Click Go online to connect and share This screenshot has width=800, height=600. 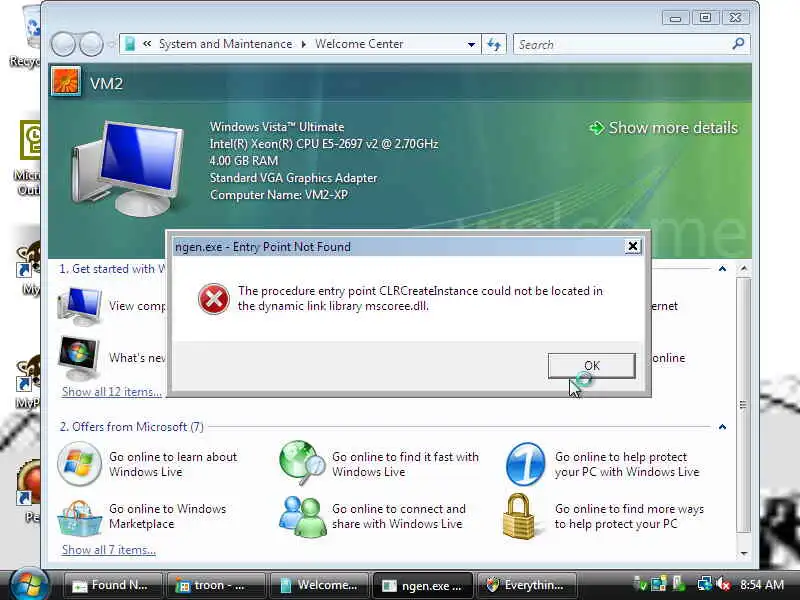[399, 516]
